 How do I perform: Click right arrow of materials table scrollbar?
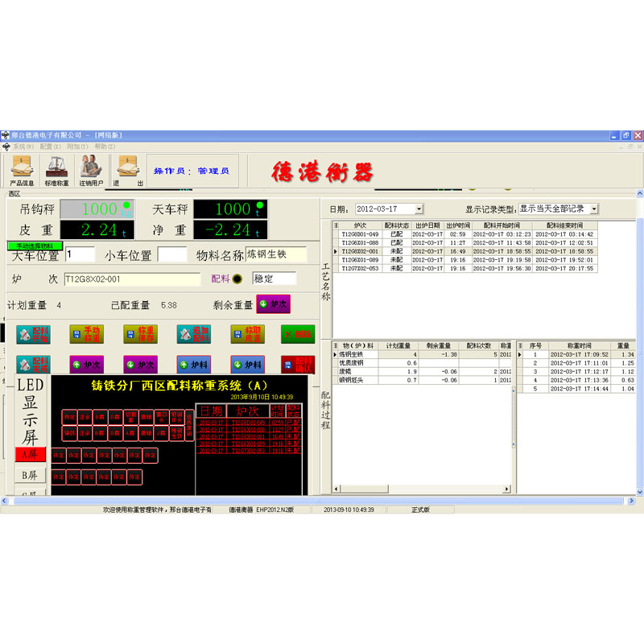507,489
